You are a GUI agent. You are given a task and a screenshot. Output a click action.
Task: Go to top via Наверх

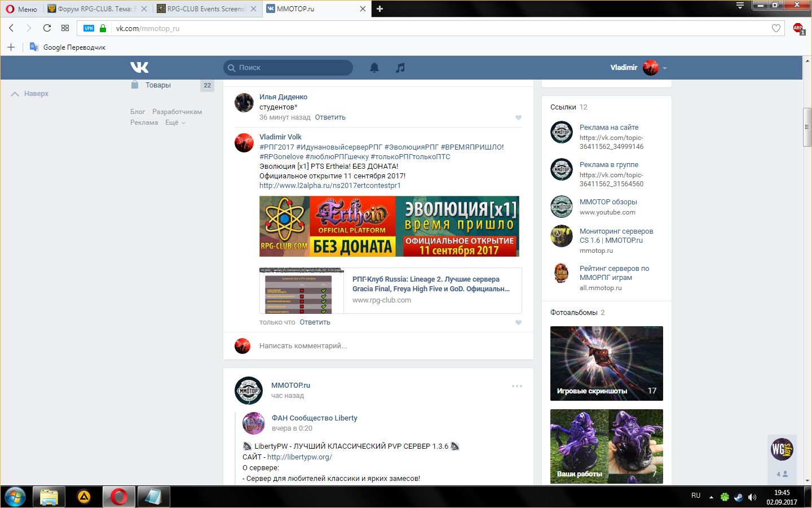click(30, 94)
